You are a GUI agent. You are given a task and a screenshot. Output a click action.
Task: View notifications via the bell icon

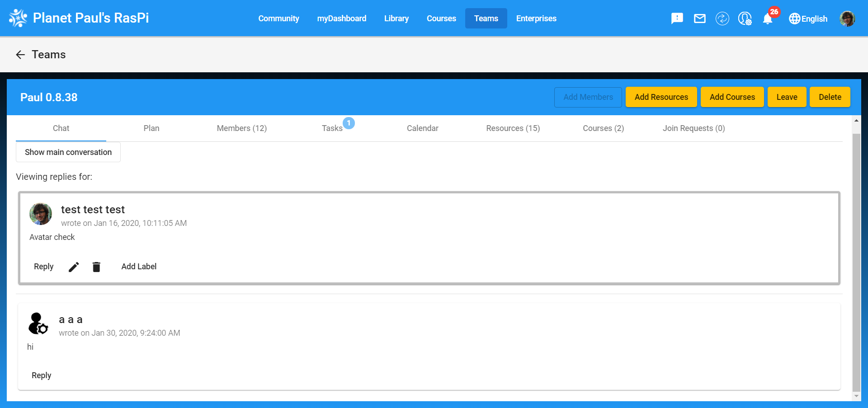767,19
